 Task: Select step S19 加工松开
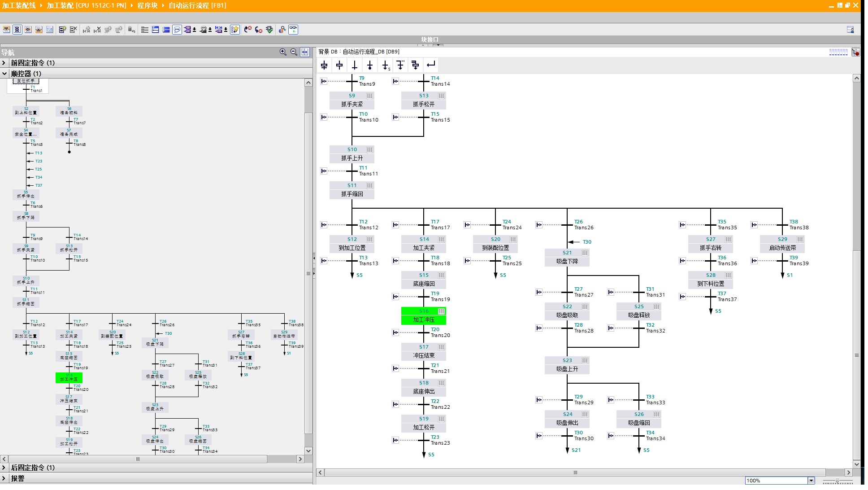tap(424, 423)
